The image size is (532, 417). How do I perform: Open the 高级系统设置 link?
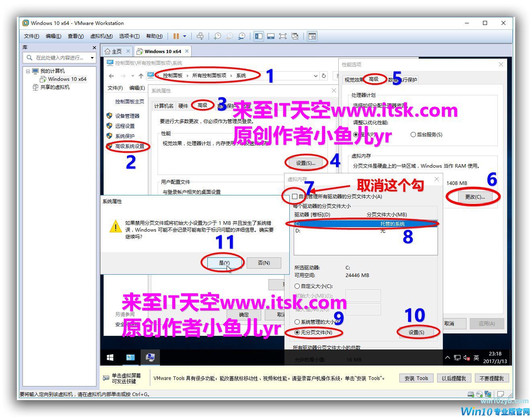129,146
